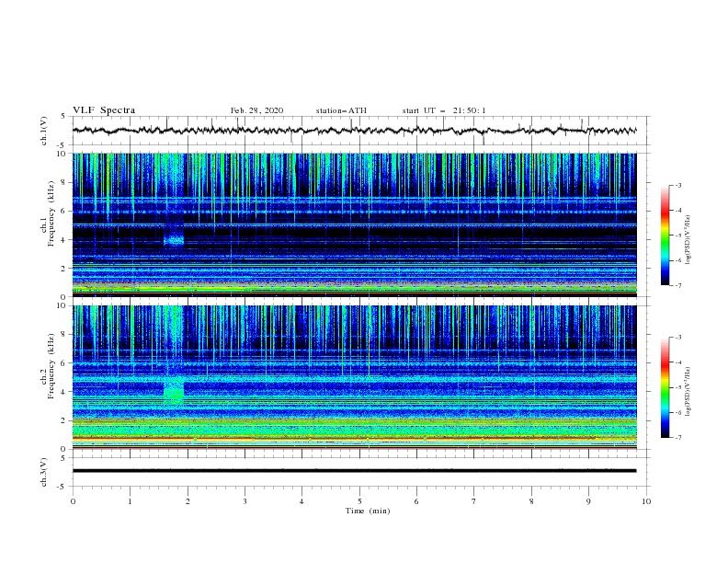Click the "6" tick on ch.1 frequency axis
Screen dimensions: 728x563
tap(64, 211)
